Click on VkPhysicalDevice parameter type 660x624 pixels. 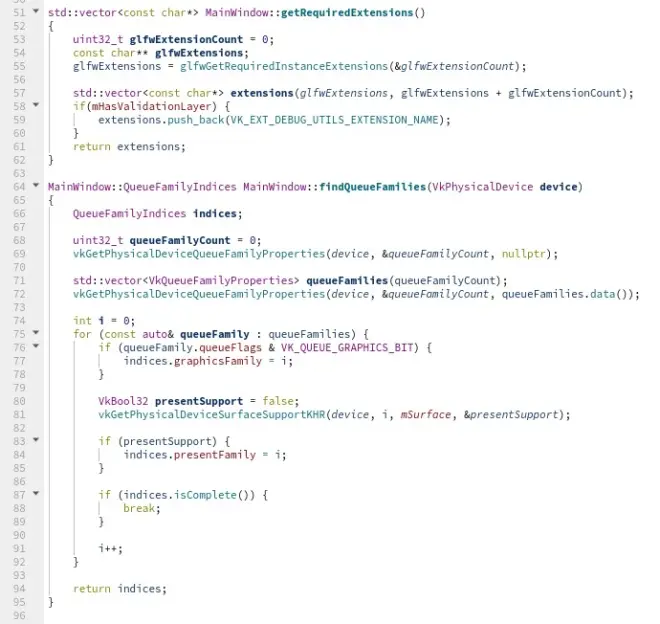click(483, 187)
